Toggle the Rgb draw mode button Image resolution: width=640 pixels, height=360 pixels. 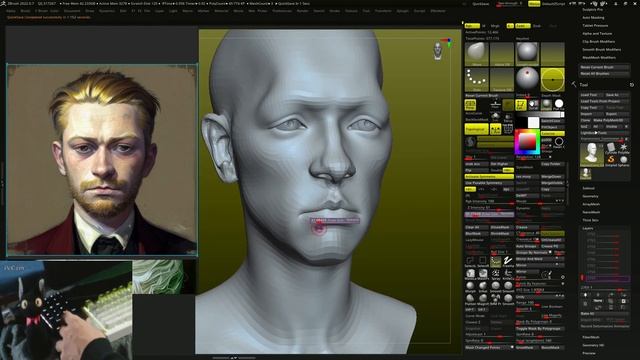(x=472, y=26)
